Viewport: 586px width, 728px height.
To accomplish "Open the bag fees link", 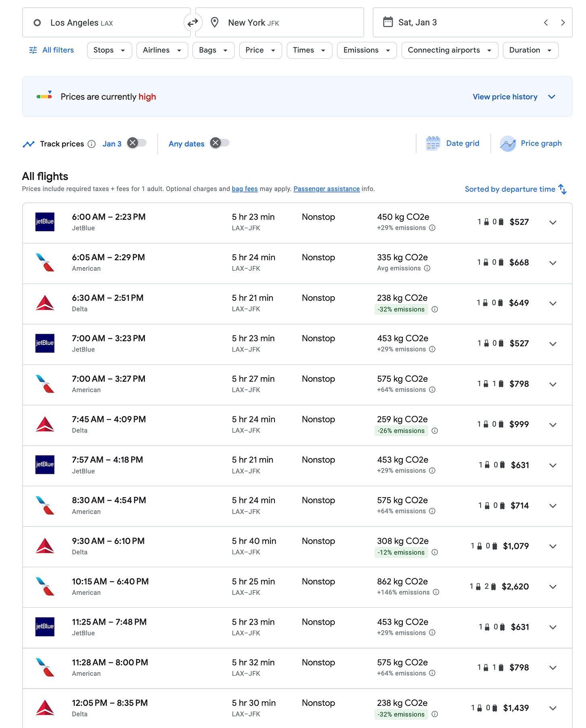I will coord(245,189).
